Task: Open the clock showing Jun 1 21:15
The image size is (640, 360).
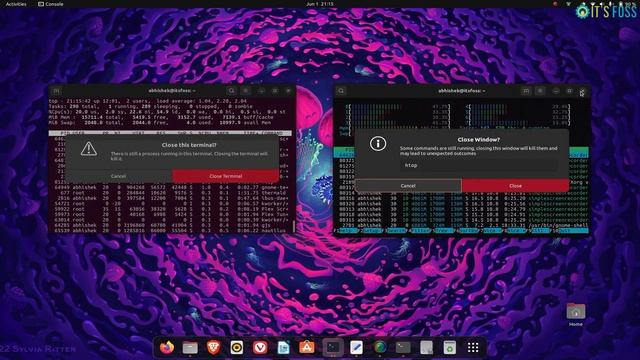Action: pyautogui.click(x=320, y=4)
